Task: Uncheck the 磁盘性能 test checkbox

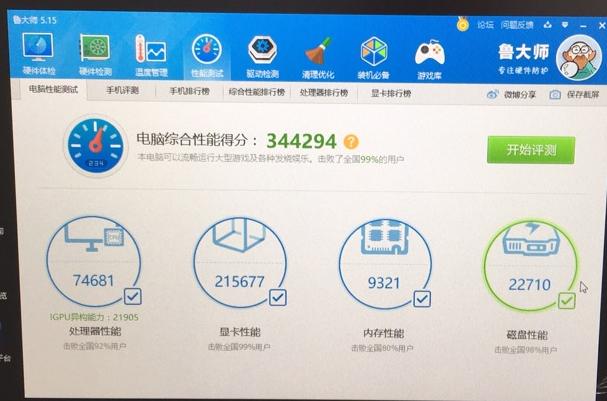Action: coord(566,301)
